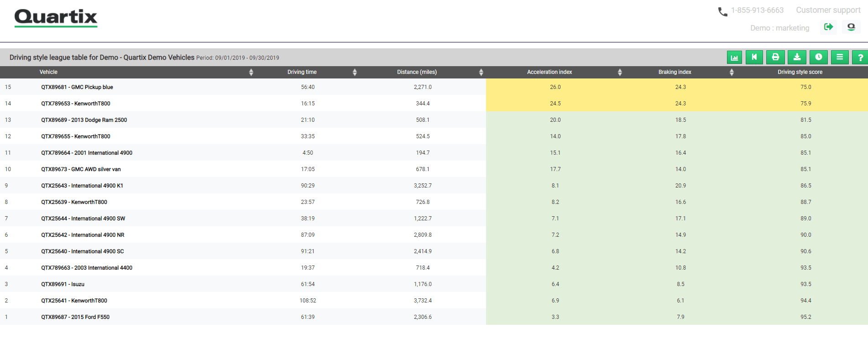Viewport: 868px width, 354px height.
Task: Click the Driving time header label
Action: [302, 72]
